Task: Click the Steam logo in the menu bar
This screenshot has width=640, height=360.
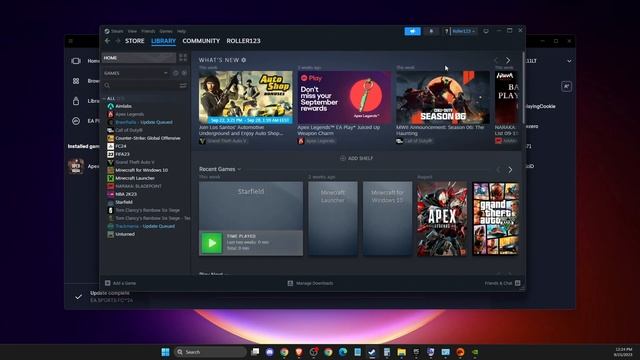Action: [107, 31]
